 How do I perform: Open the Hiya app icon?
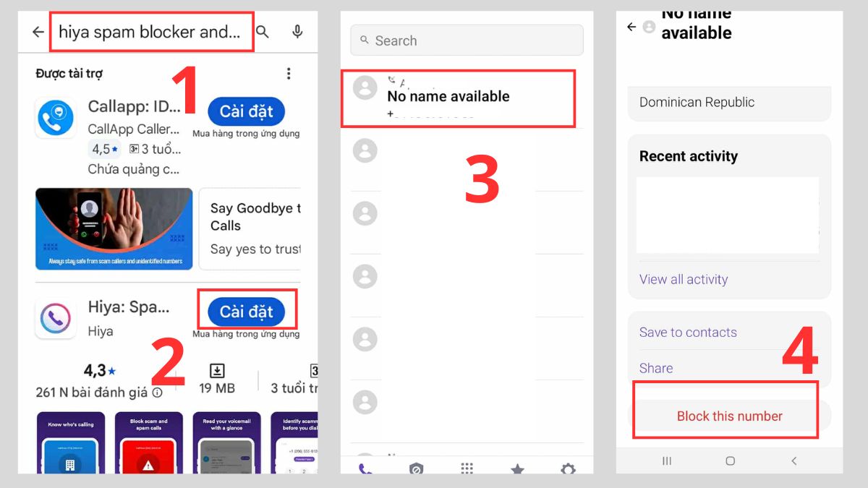pyautogui.click(x=56, y=318)
